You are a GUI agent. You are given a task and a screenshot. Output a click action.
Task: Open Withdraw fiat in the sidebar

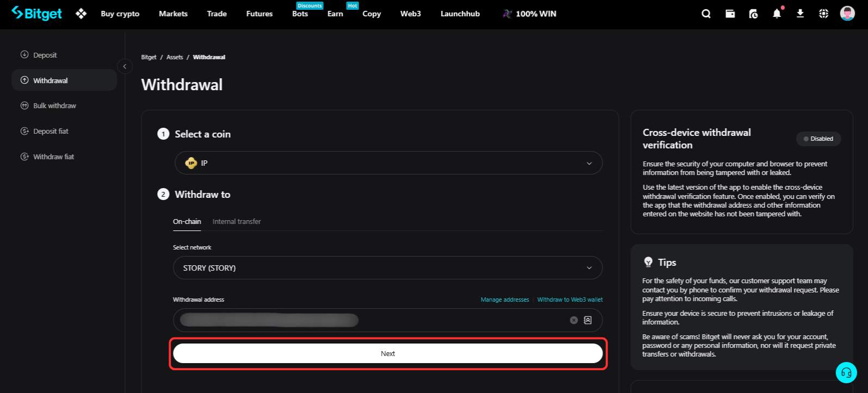(64, 157)
